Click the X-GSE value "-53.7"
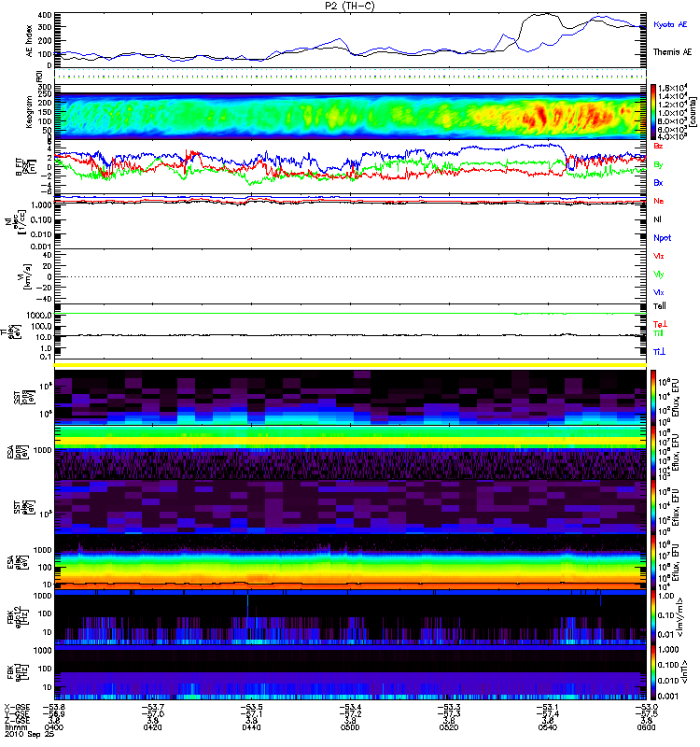Image resolution: width=700 pixels, height=747 pixels. (x=152, y=707)
